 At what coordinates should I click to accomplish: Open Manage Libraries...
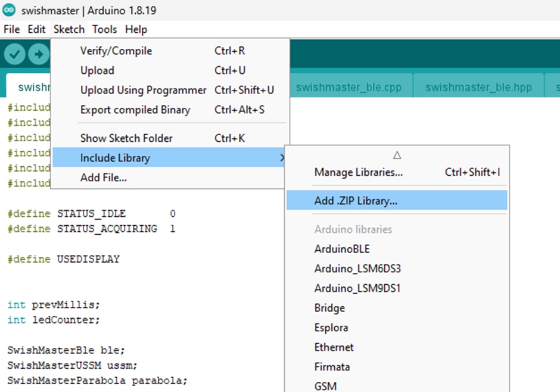click(397, 172)
